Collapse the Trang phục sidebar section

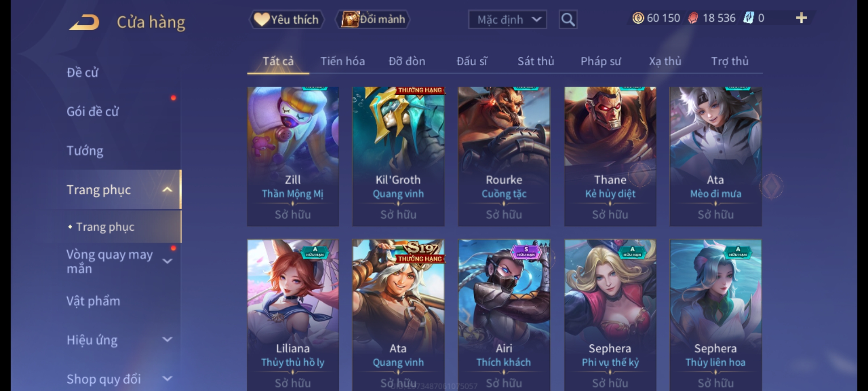point(167,190)
